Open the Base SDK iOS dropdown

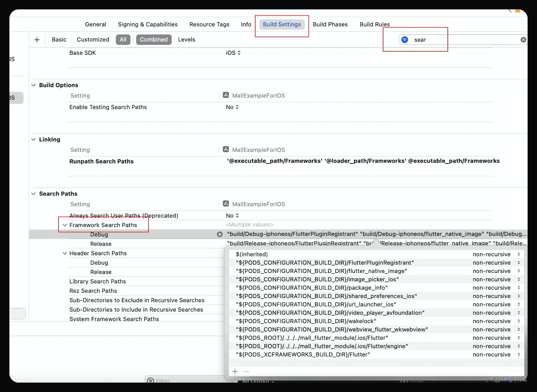[233, 53]
